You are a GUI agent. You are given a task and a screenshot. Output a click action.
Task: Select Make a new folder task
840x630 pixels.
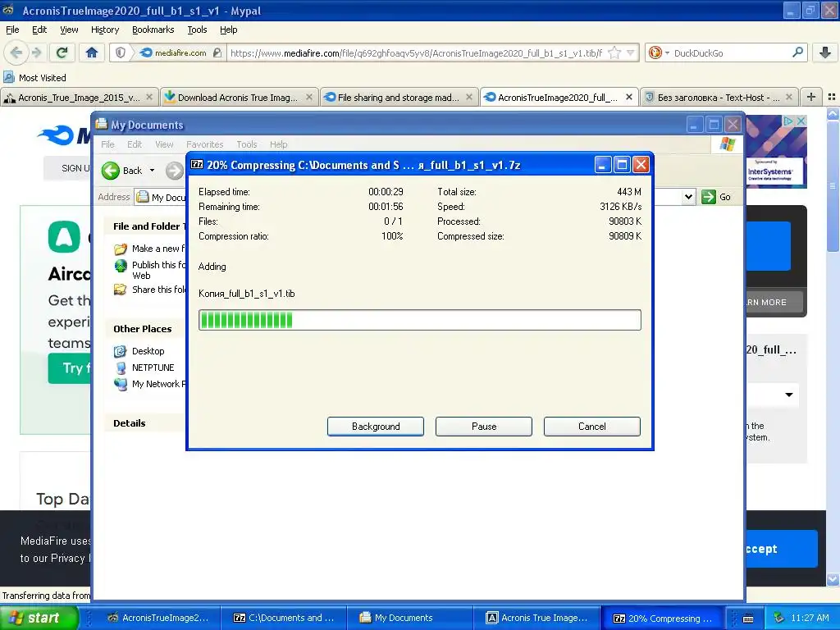pyautogui.click(x=150, y=249)
